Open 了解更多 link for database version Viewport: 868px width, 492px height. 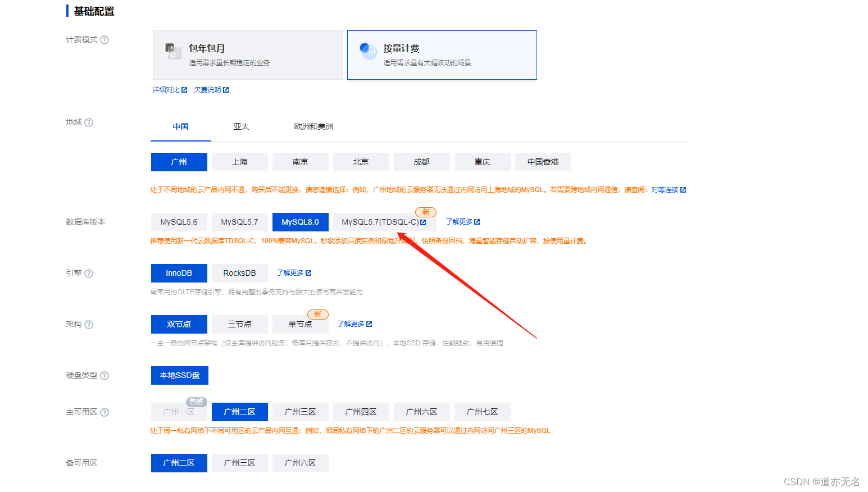pos(463,222)
